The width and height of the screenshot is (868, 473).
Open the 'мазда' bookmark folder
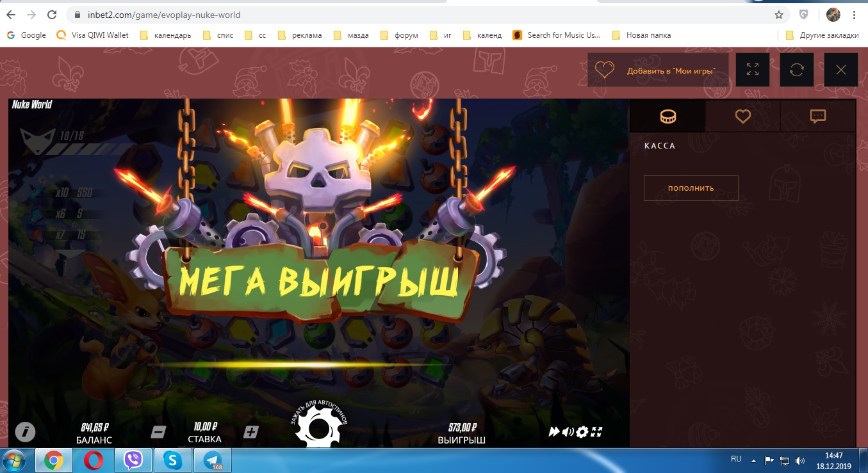(350, 35)
